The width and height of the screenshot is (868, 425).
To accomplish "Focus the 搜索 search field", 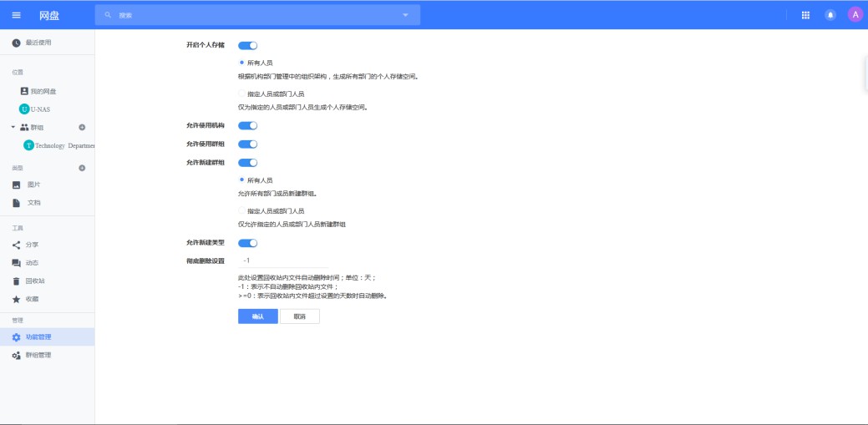I will click(x=257, y=15).
